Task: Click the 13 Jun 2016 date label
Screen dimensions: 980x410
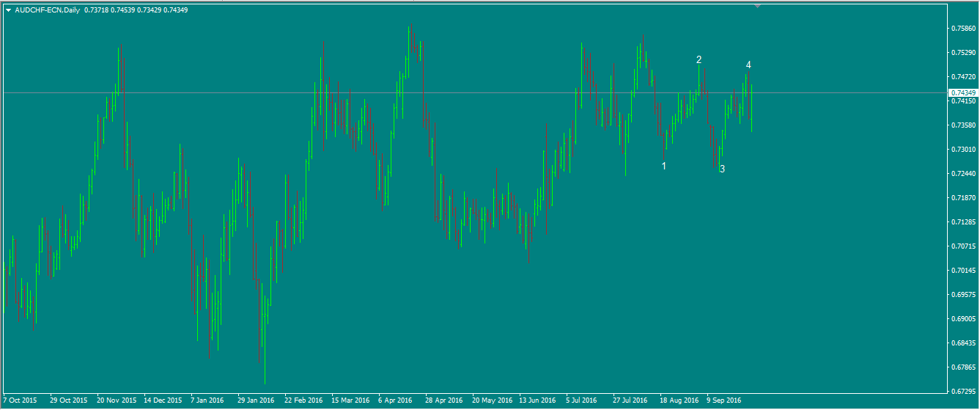Action: pos(538,401)
